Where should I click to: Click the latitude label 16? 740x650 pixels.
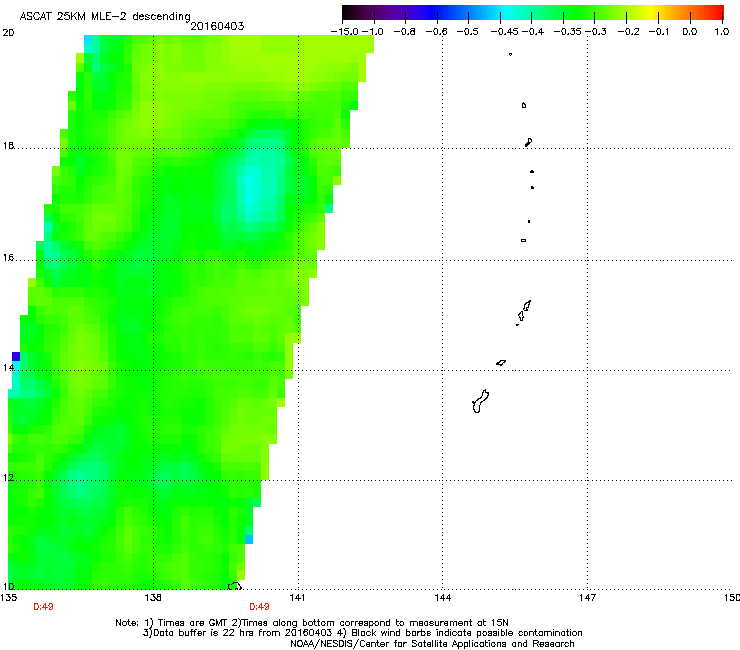(8, 258)
